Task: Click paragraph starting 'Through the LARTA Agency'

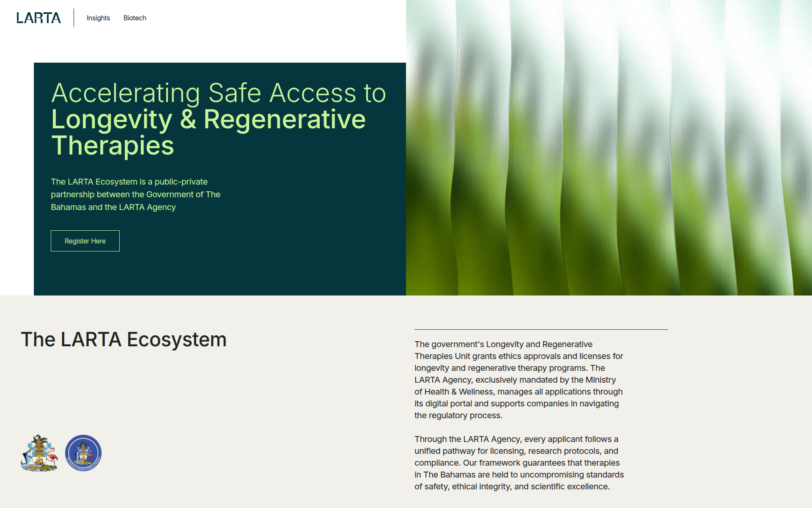Action: (x=519, y=463)
